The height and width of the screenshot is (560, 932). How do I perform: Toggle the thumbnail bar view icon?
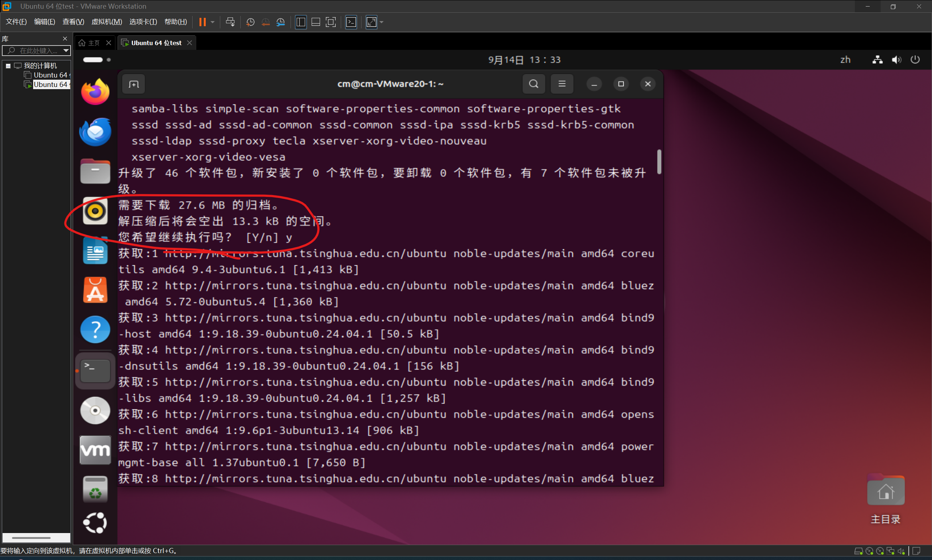(316, 22)
